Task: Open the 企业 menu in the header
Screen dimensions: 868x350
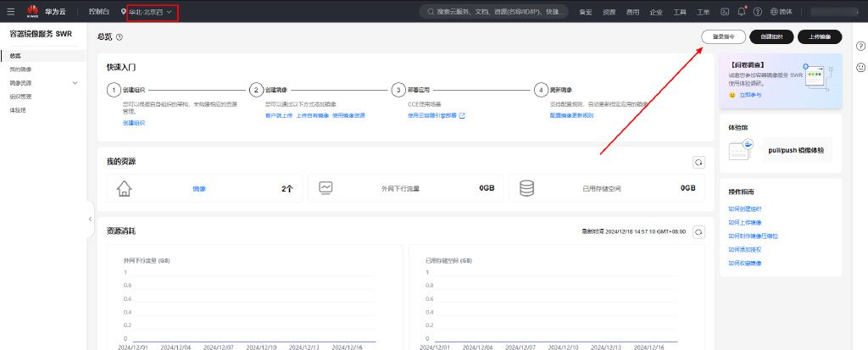Action: click(x=656, y=12)
